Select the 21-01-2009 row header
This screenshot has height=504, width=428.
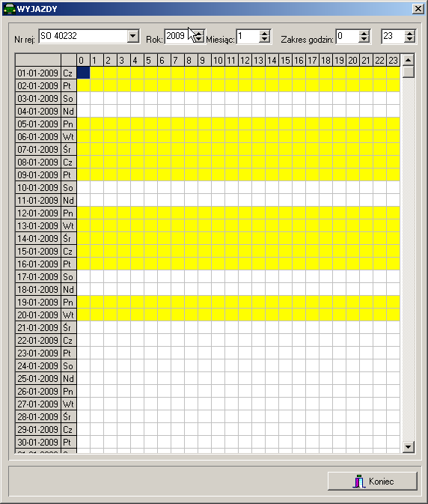tap(38, 327)
